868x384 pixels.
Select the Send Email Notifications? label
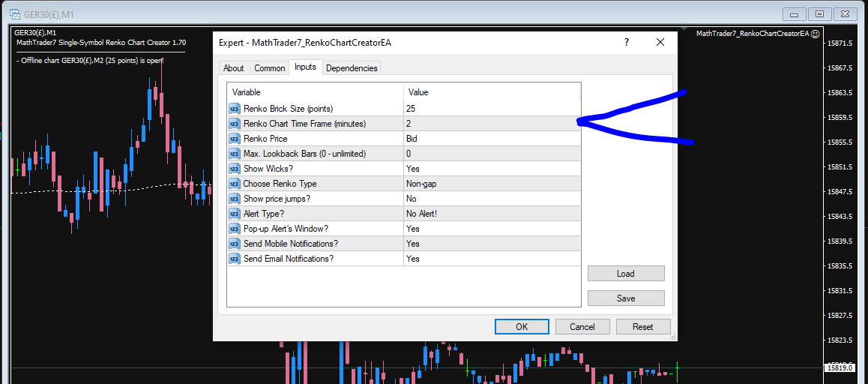pyautogui.click(x=289, y=258)
